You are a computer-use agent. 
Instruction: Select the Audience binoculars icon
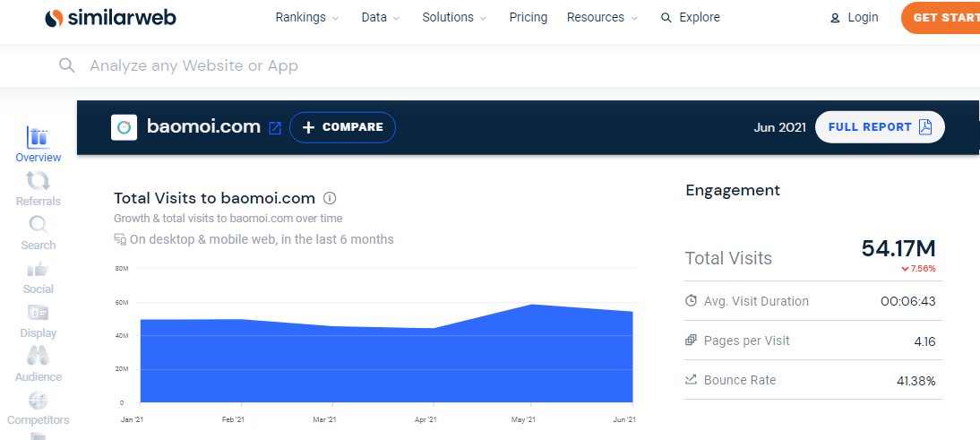point(39,357)
